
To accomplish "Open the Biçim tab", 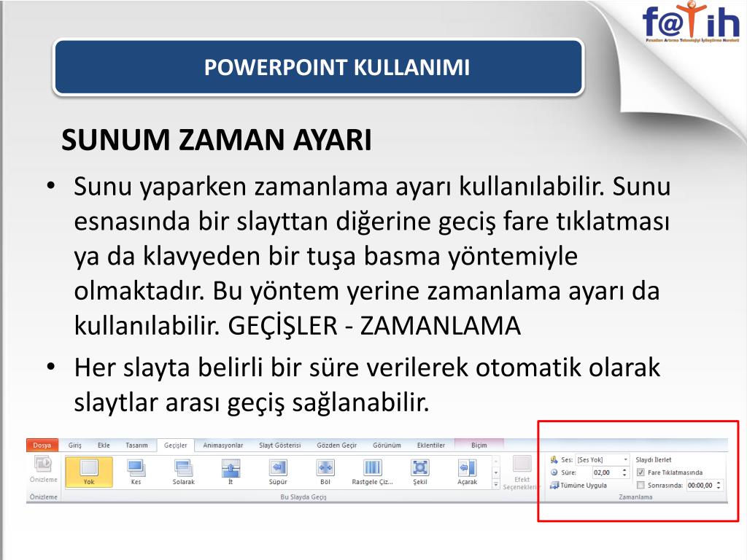I will (x=479, y=446).
